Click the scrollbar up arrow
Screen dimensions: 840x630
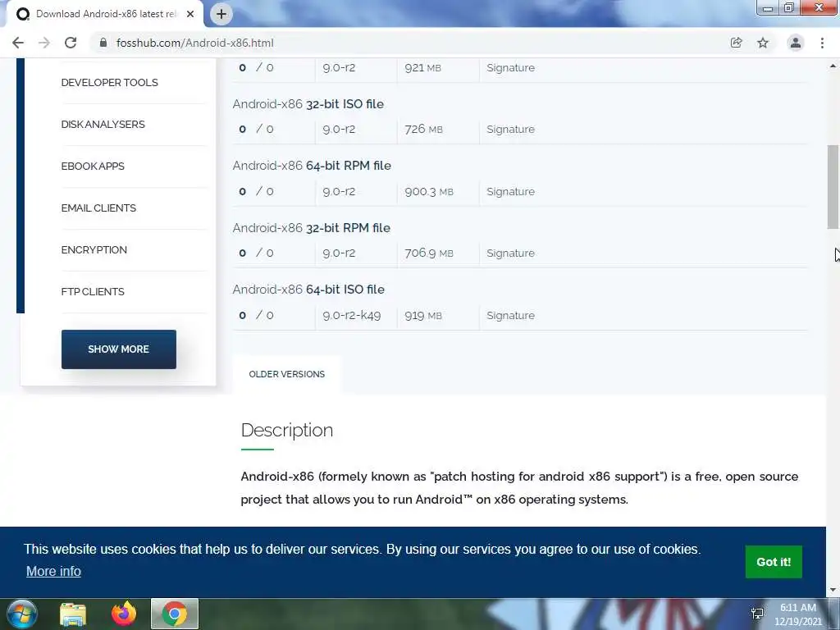pyautogui.click(x=833, y=66)
